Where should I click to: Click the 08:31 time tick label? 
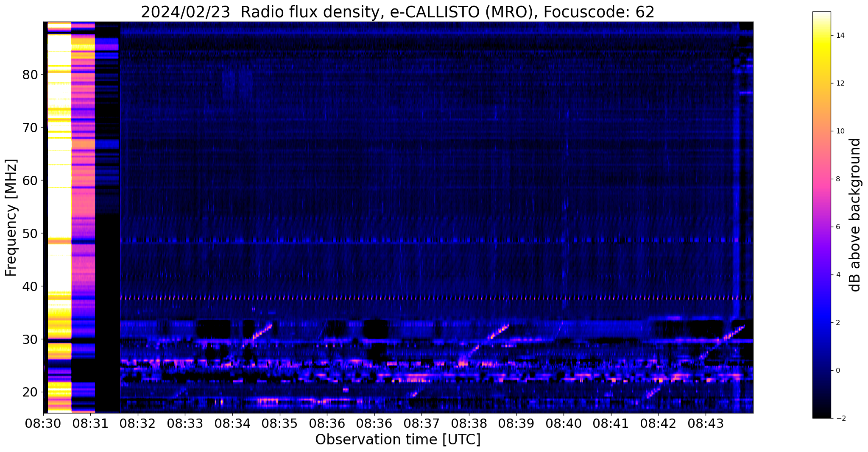click(x=91, y=424)
